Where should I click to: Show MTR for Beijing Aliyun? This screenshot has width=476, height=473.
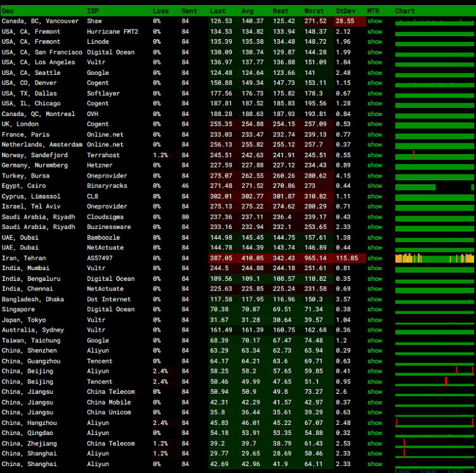click(x=374, y=372)
